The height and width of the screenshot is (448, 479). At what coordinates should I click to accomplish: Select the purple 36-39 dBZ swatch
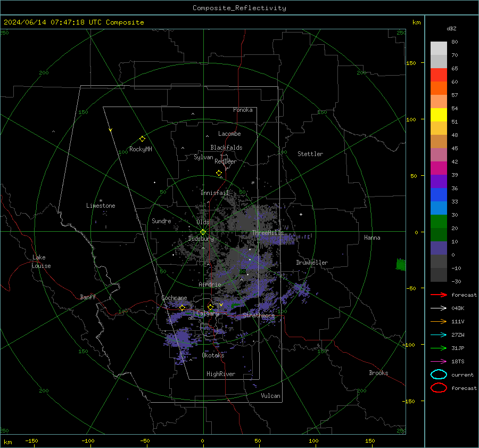point(439,181)
